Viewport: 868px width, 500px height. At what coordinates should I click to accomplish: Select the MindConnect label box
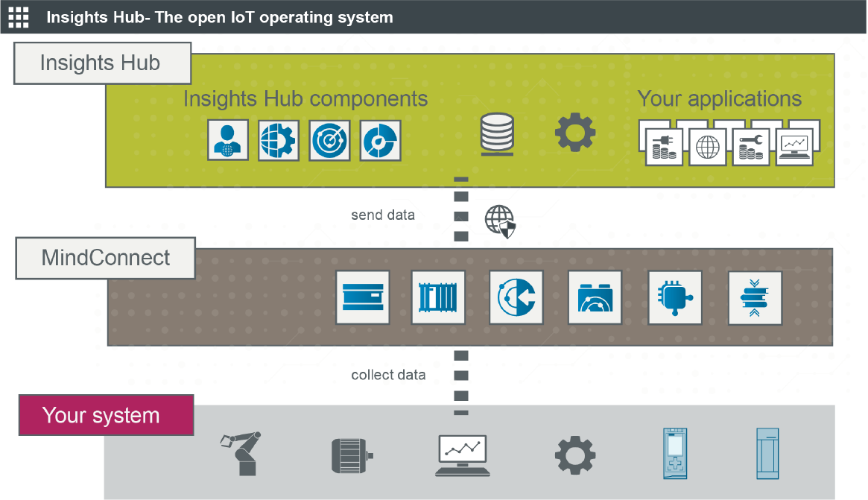coord(105,258)
